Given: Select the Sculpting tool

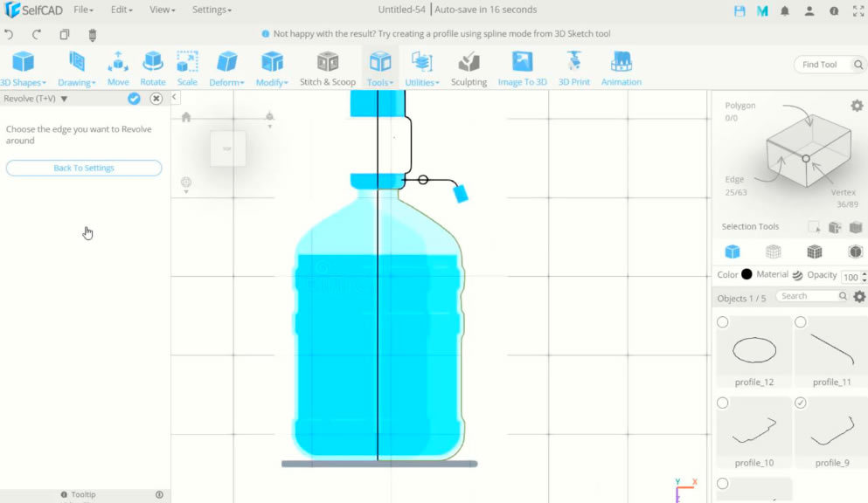Looking at the screenshot, I should [469, 68].
